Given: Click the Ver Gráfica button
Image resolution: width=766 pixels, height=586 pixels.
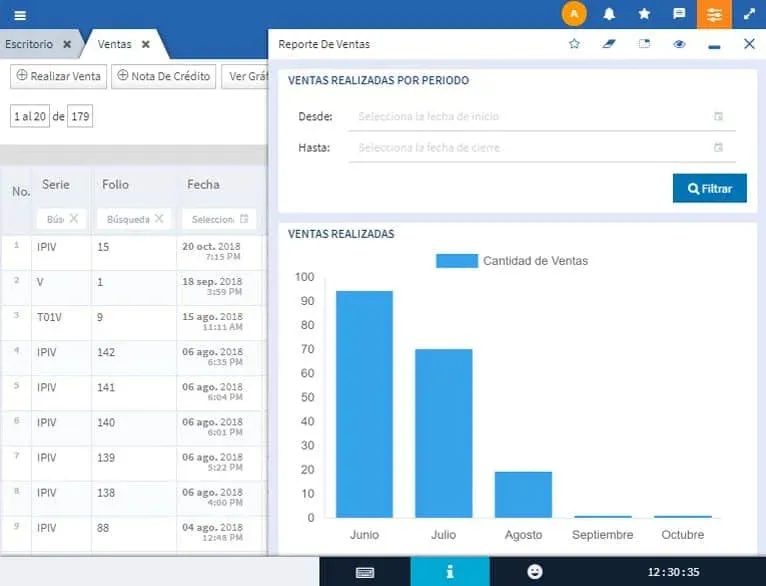Looking at the screenshot, I should pyautogui.click(x=245, y=76).
